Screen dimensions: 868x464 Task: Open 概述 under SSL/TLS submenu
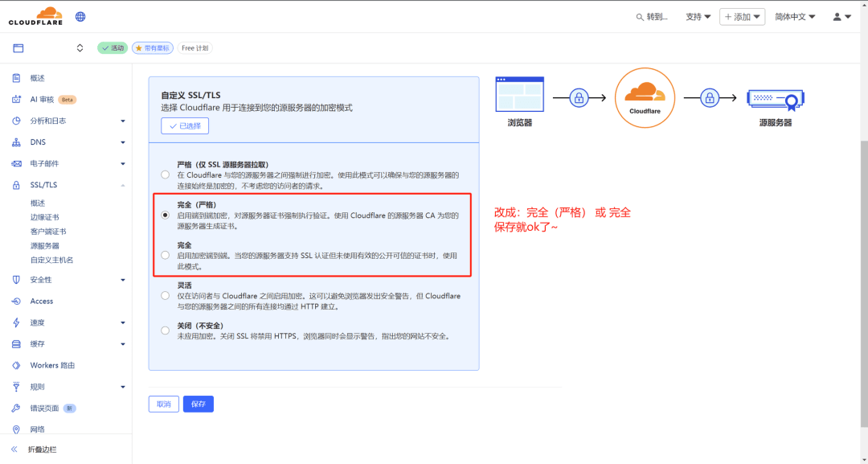click(38, 203)
